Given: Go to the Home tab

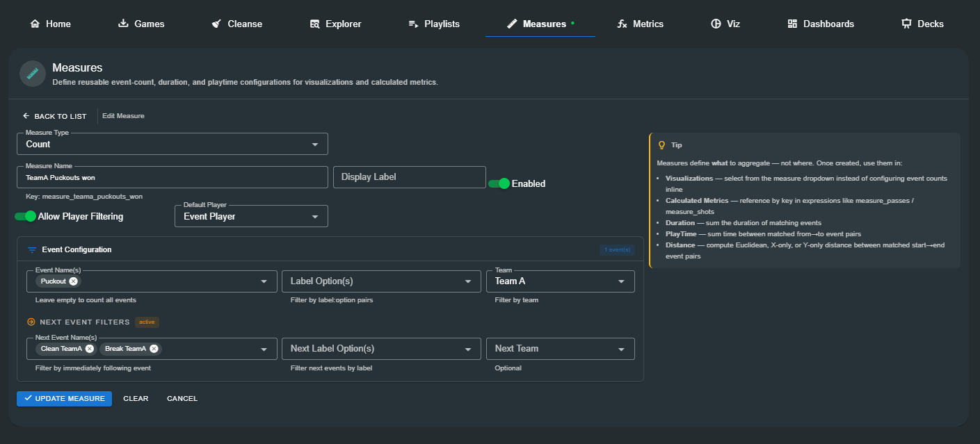Looking at the screenshot, I should click(50, 24).
